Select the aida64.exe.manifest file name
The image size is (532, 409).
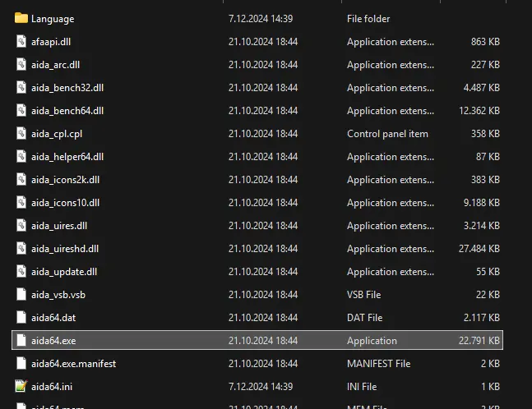pos(73,364)
